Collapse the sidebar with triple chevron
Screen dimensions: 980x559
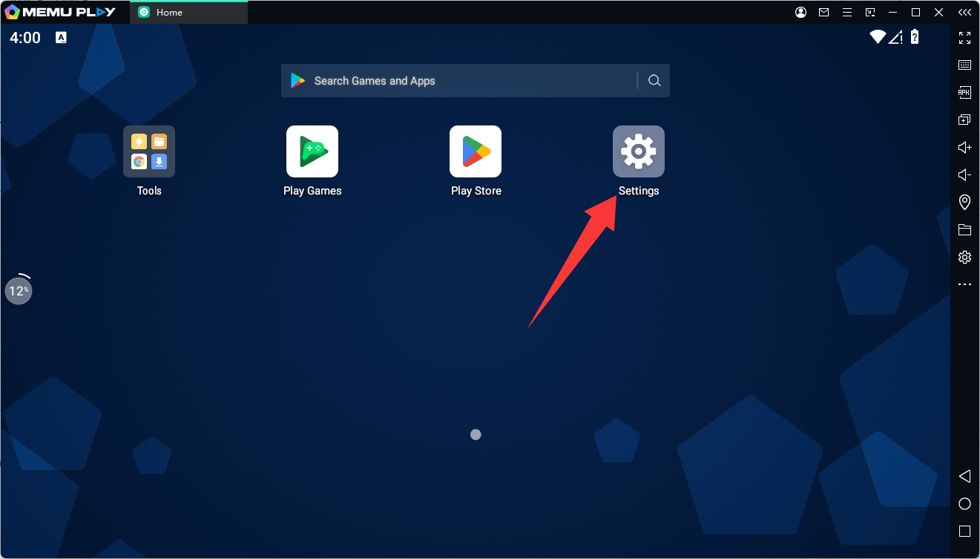tap(964, 12)
